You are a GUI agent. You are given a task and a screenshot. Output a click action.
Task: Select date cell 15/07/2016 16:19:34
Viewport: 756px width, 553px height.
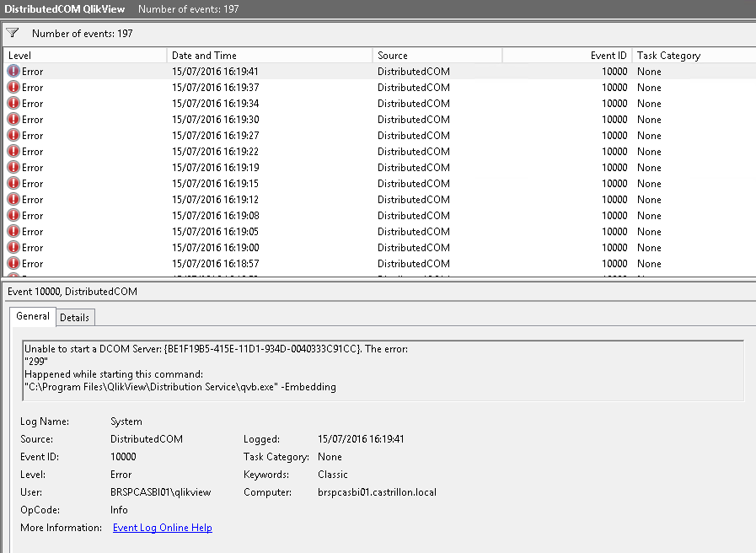215,103
